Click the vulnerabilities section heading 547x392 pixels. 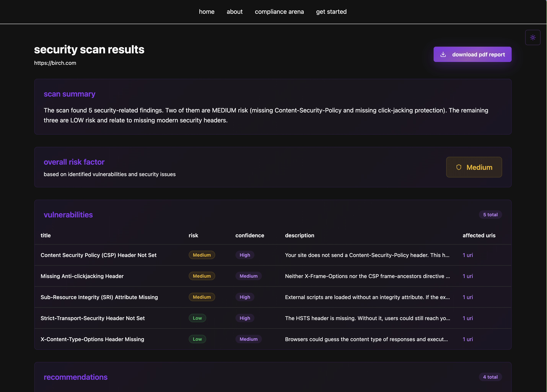68,215
